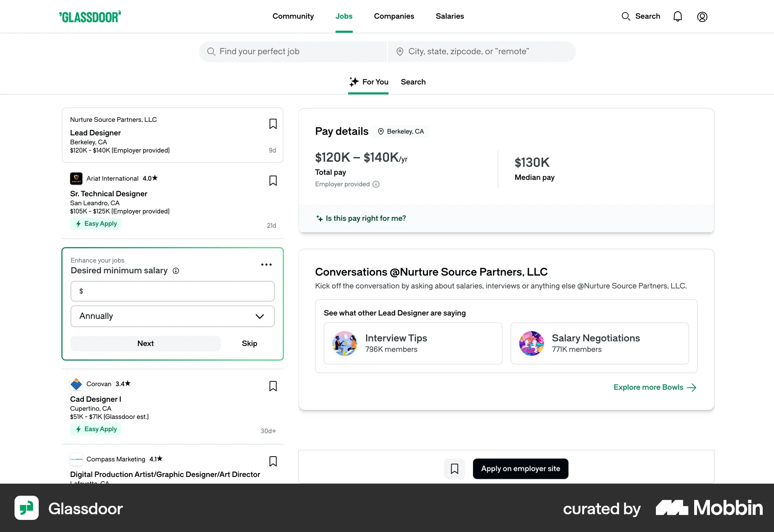Bookmark the Cad Designer I job
The image size is (774, 532).
point(273,386)
